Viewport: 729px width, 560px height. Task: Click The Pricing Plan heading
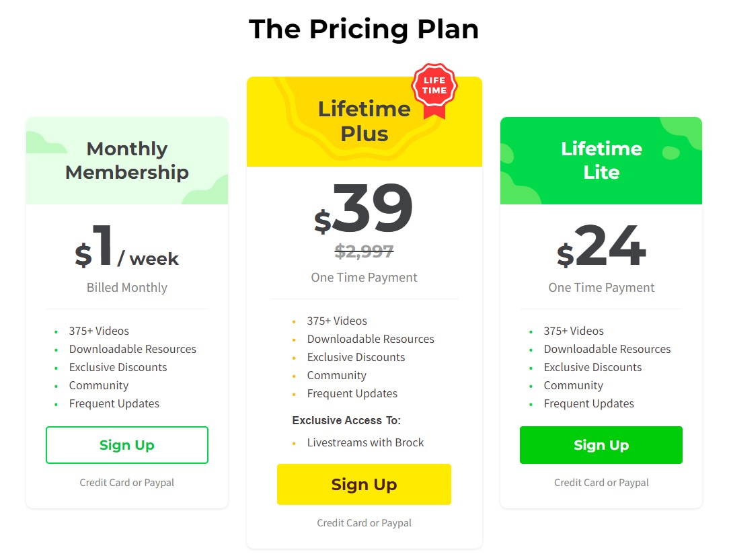click(364, 29)
